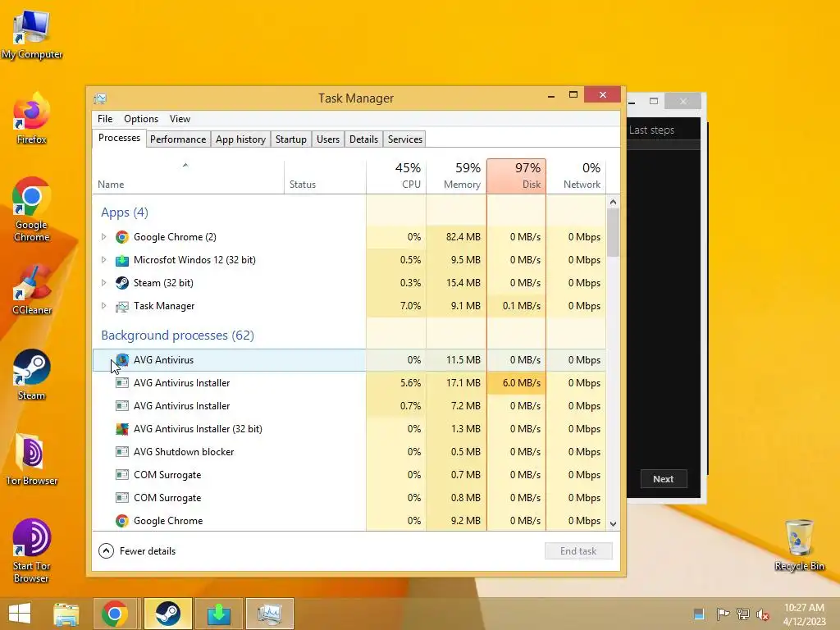Viewport: 840px width, 630px height.
Task: Open the My Computer desktop icon
Action: 32,34
